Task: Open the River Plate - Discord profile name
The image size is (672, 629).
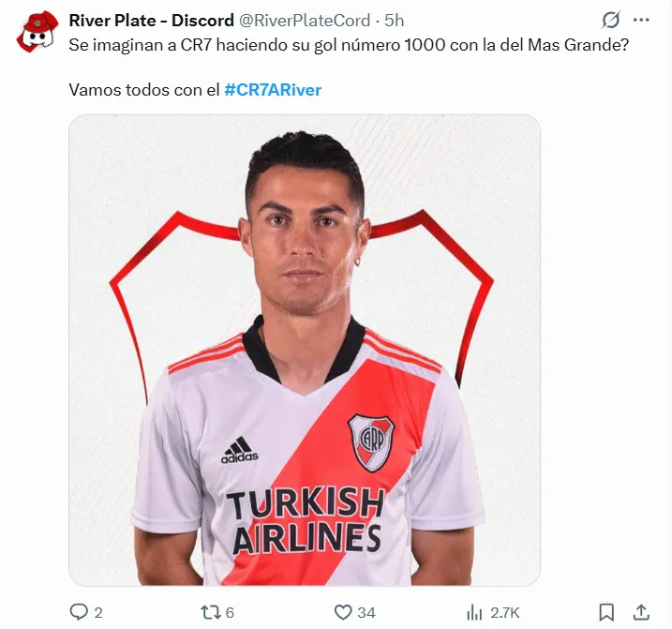Action: 151,21
